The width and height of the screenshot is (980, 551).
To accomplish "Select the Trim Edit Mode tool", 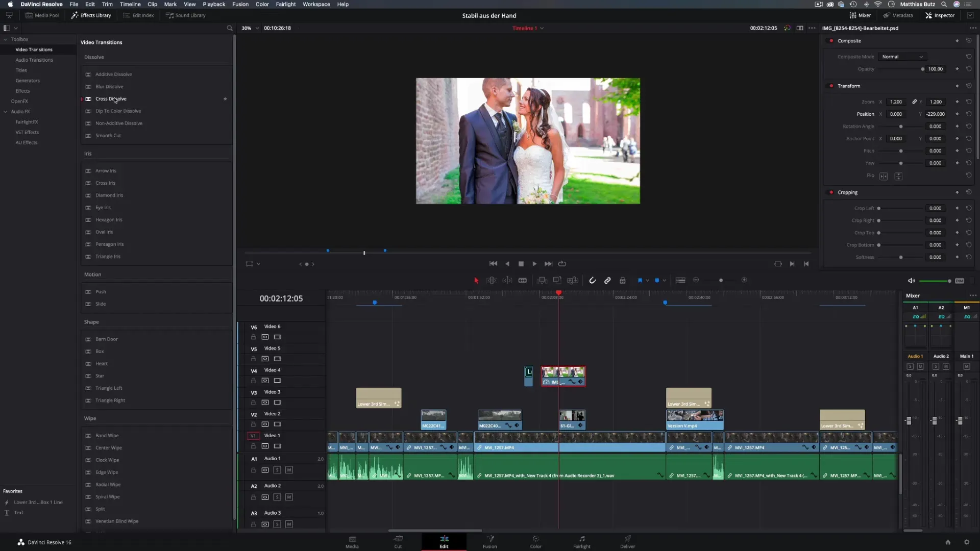I will point(492,280).
